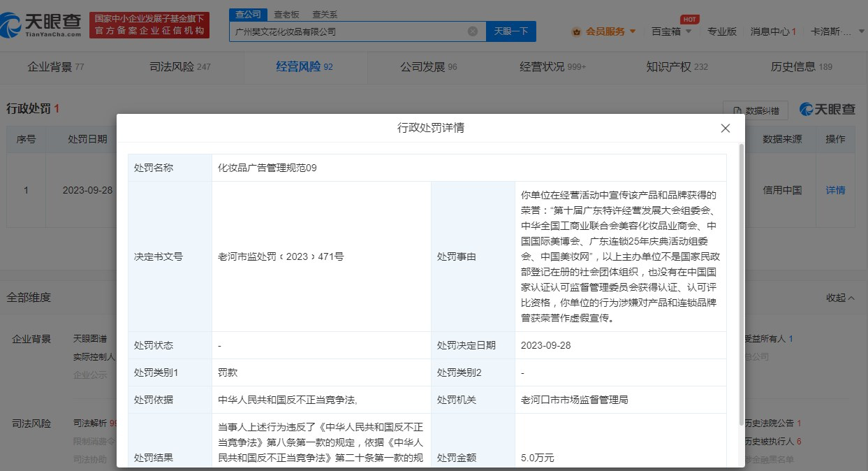The image size is (868, 471).
Task: Clear the company search field
Action: [473, 31]
